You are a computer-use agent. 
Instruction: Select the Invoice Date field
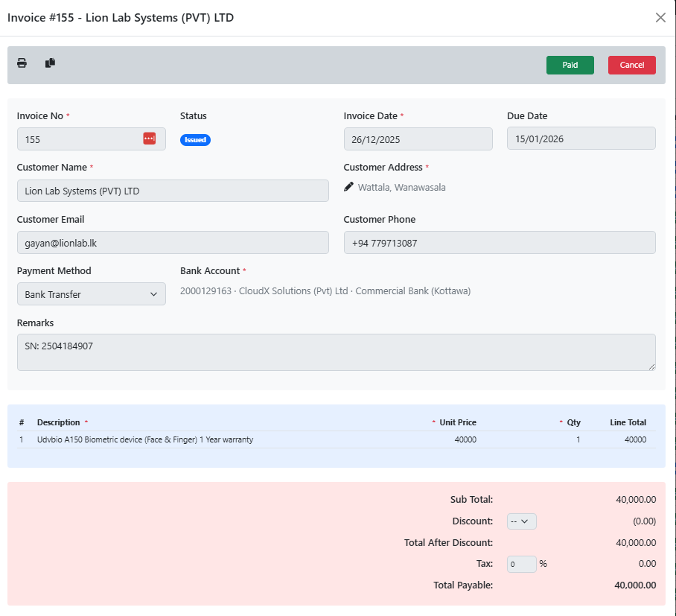click(418, 139)
